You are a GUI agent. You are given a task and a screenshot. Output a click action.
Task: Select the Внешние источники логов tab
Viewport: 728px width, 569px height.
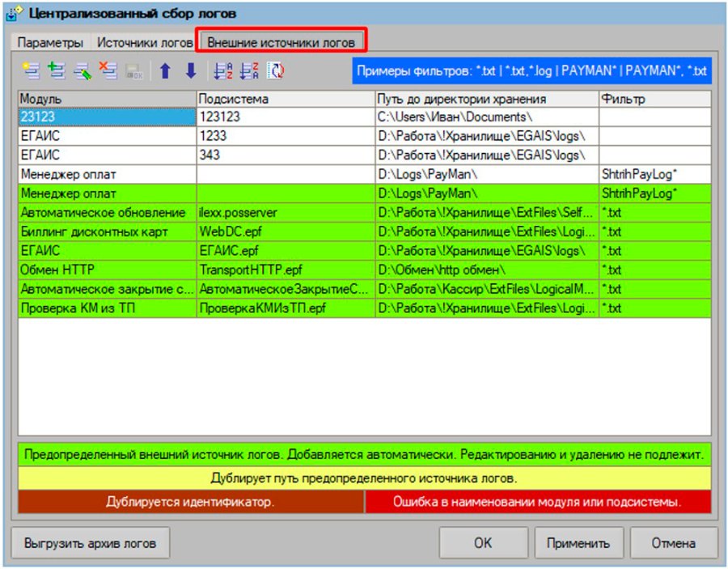click(281, 42)
